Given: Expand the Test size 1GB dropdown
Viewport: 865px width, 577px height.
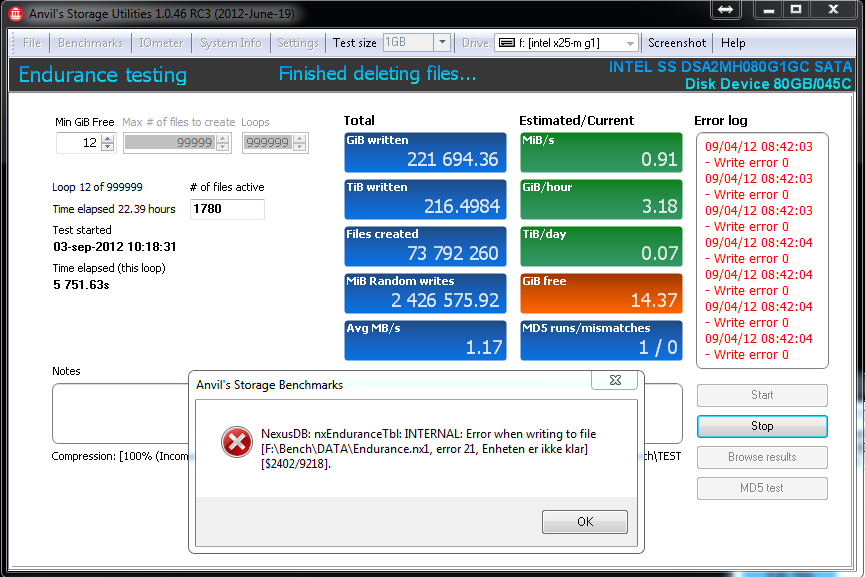Looking at the screenshot, I should (x=442, y=42).
